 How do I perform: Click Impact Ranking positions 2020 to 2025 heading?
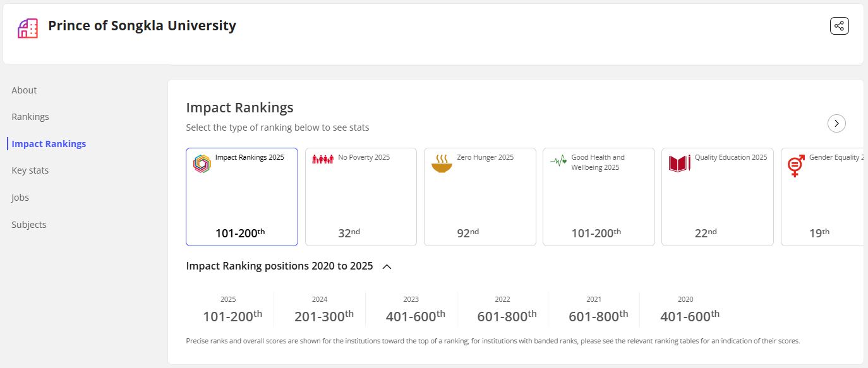pyautogui.click(x=279, y=266)
